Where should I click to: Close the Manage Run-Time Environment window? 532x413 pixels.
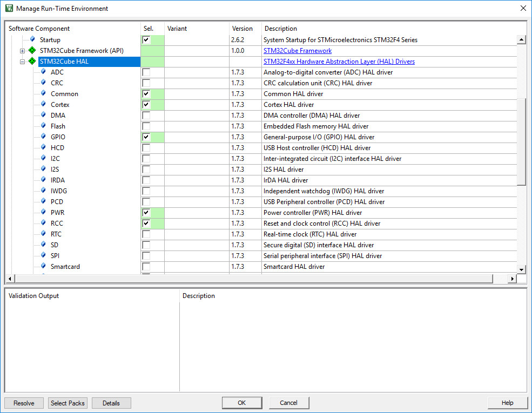coord(523,8)
